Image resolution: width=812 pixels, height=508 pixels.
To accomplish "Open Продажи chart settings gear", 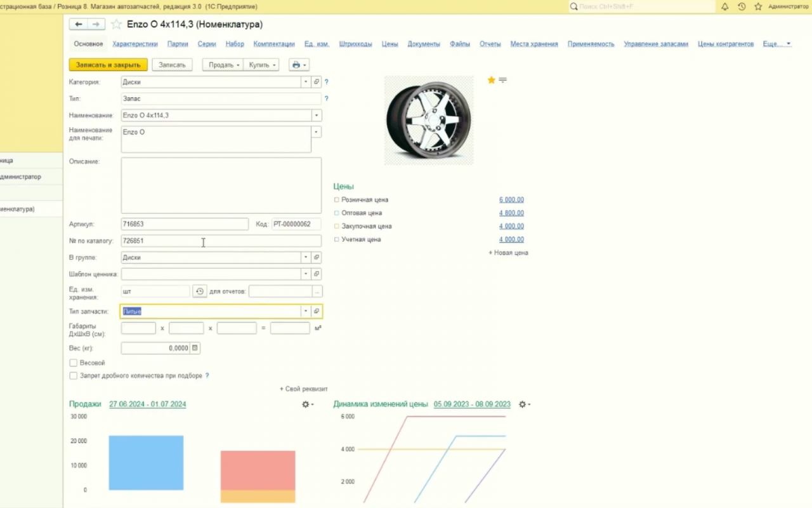I will click(x=307, y=404).
